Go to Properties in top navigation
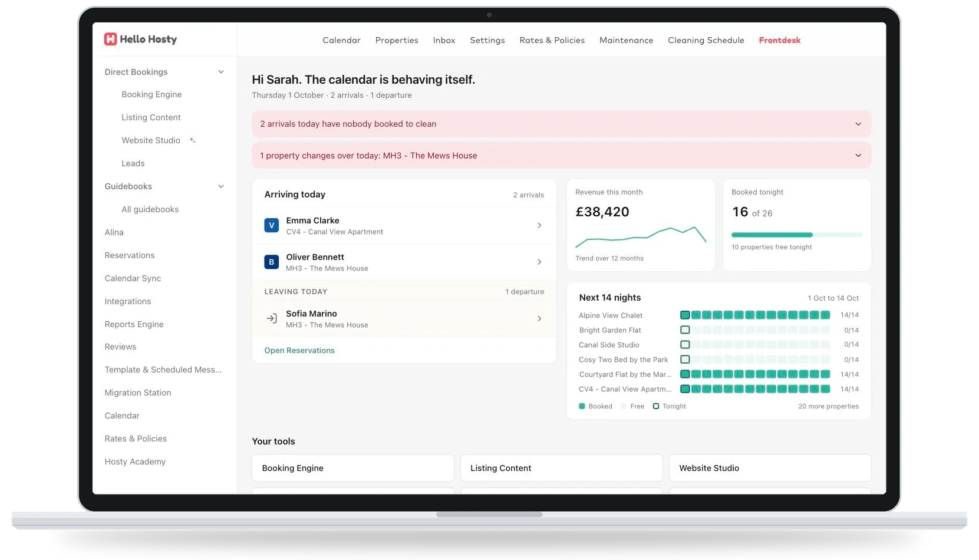The image size is (979, 560). click(x=397, y=40)
